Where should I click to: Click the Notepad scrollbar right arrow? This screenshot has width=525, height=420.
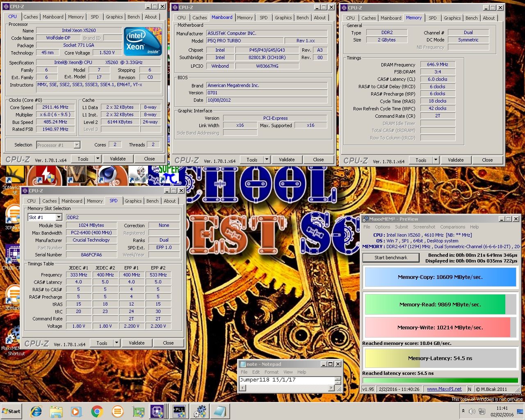tap(331, 388)
